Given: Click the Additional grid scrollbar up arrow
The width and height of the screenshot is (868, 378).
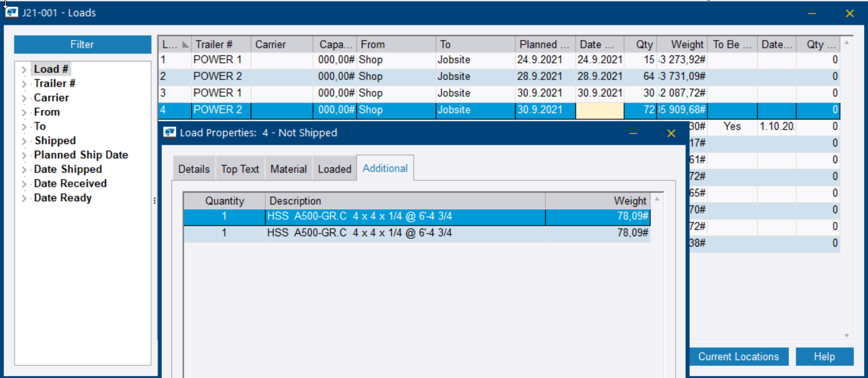Looking at the screenshot, I should pyautogui.click(x=657, y=199).
